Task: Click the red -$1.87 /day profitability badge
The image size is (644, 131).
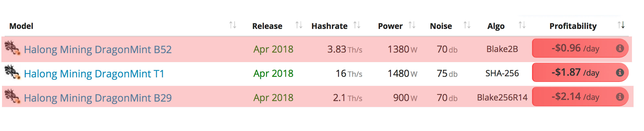Action: coord(575,73)
